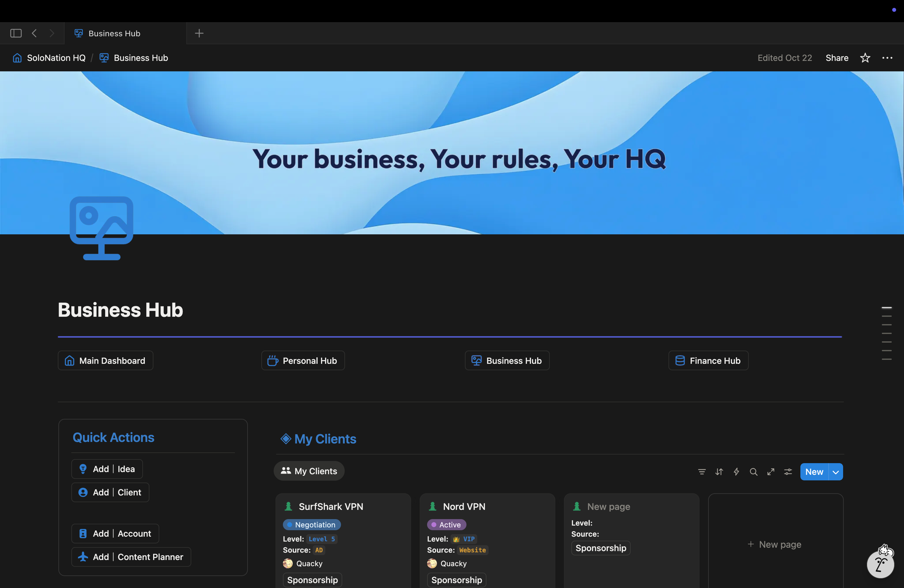Open the lightning automations icon

(x=736, y=471)
